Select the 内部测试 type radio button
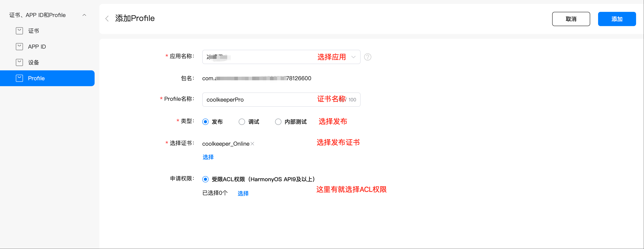 (278, 122)
